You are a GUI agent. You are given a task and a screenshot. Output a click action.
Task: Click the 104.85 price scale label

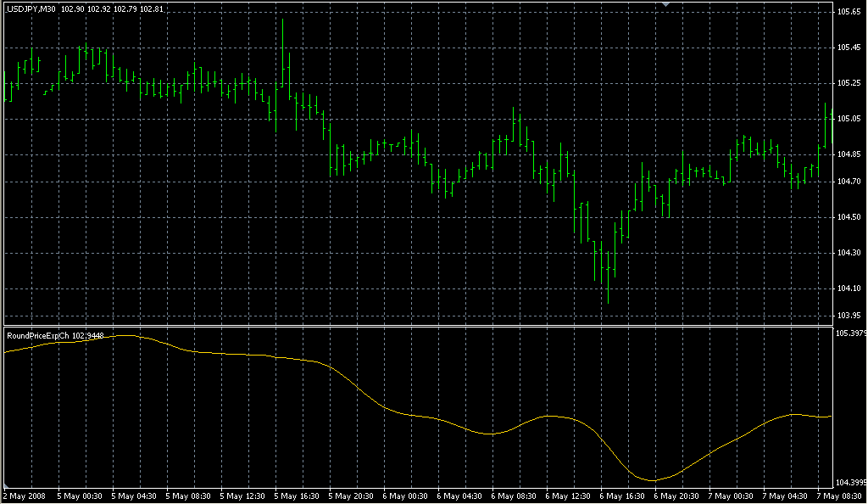(849, 154)
